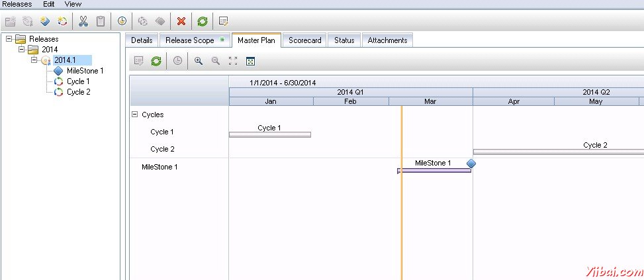Open the Edit menu

(49, 4)
